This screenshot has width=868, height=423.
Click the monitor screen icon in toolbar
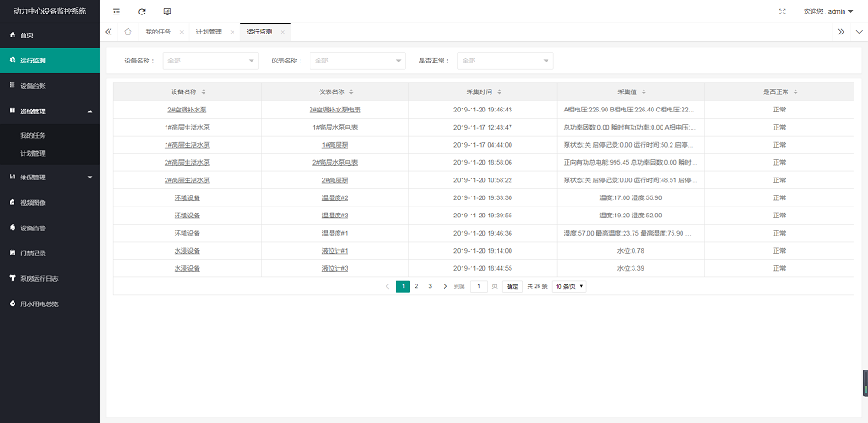(167, 12)
